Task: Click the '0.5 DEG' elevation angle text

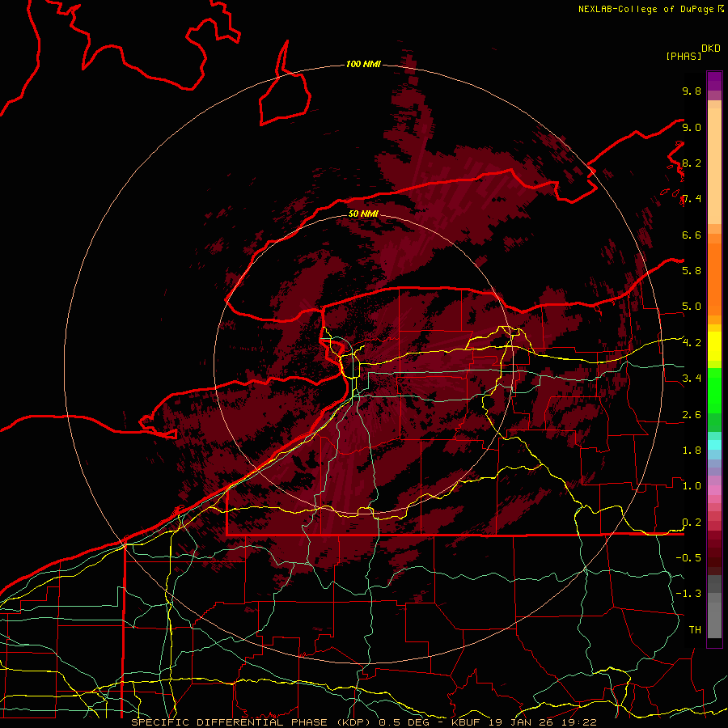Action: coord(404,722)
